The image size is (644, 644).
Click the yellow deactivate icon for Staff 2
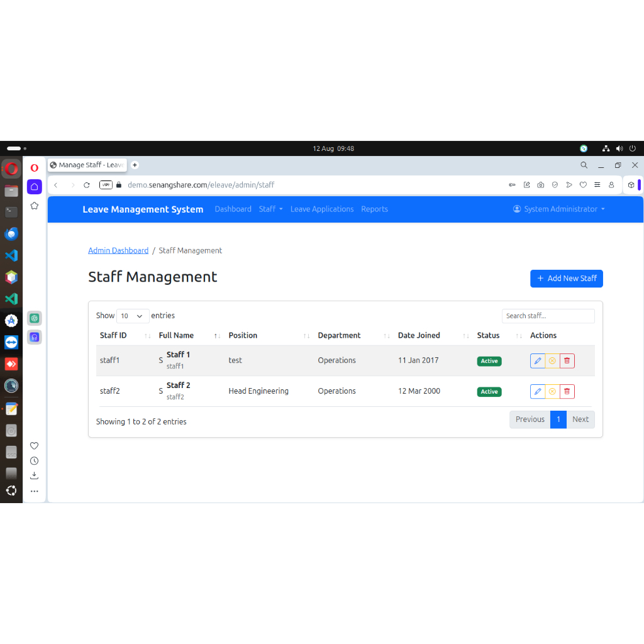(552, 392)
